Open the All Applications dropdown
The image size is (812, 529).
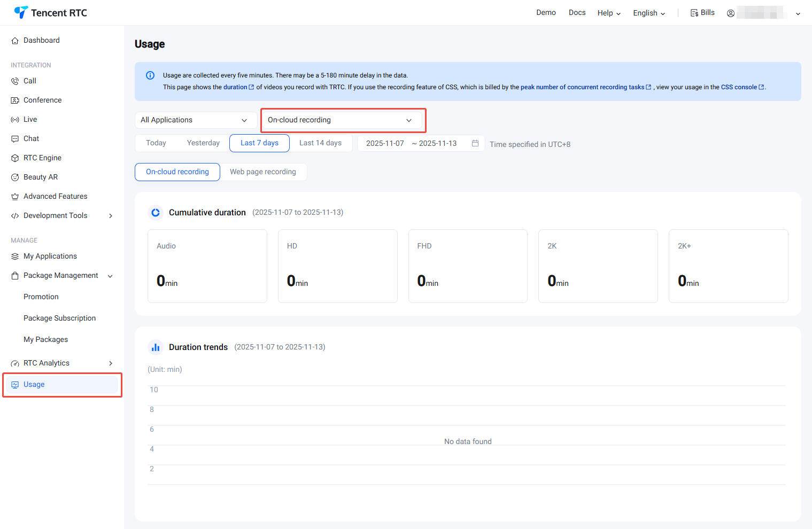pyautogui.click(x=194, y=120)
